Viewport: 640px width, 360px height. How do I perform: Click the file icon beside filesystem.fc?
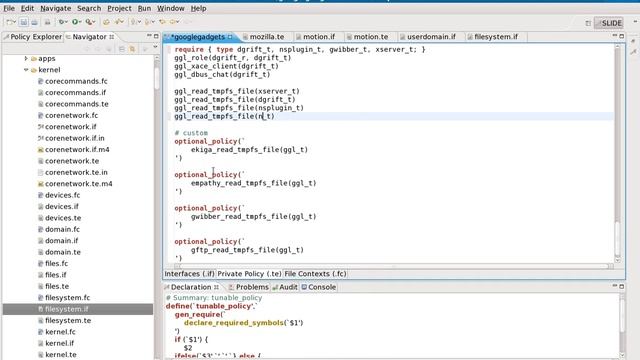pyautogui.click(x=40, y=298)
